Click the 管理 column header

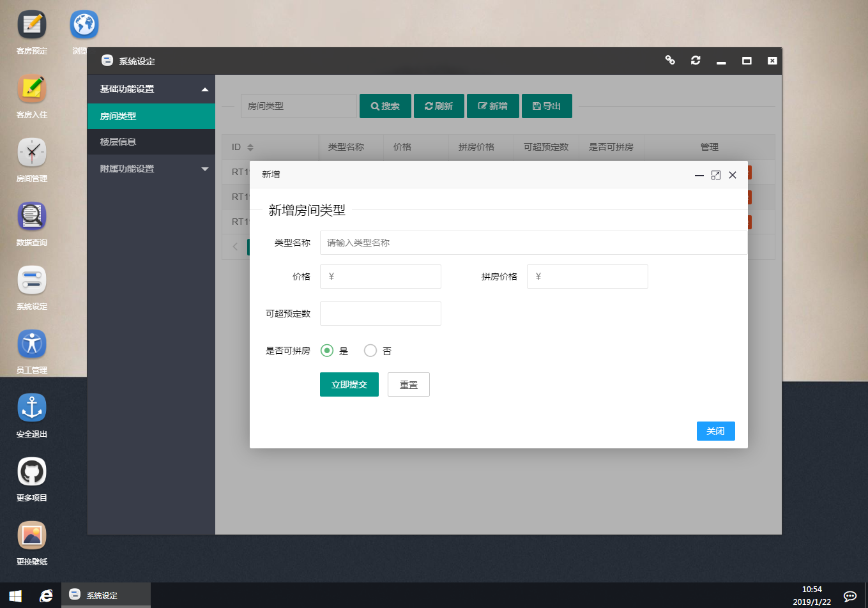point(710,147)
